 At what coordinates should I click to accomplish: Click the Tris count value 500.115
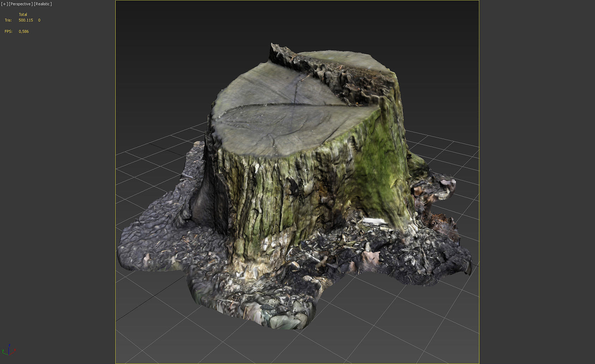[26, 20]
